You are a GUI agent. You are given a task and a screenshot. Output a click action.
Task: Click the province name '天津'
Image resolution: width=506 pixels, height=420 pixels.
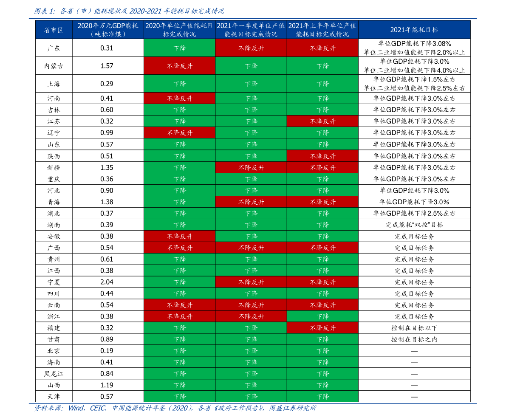click(x=54, y=397)
